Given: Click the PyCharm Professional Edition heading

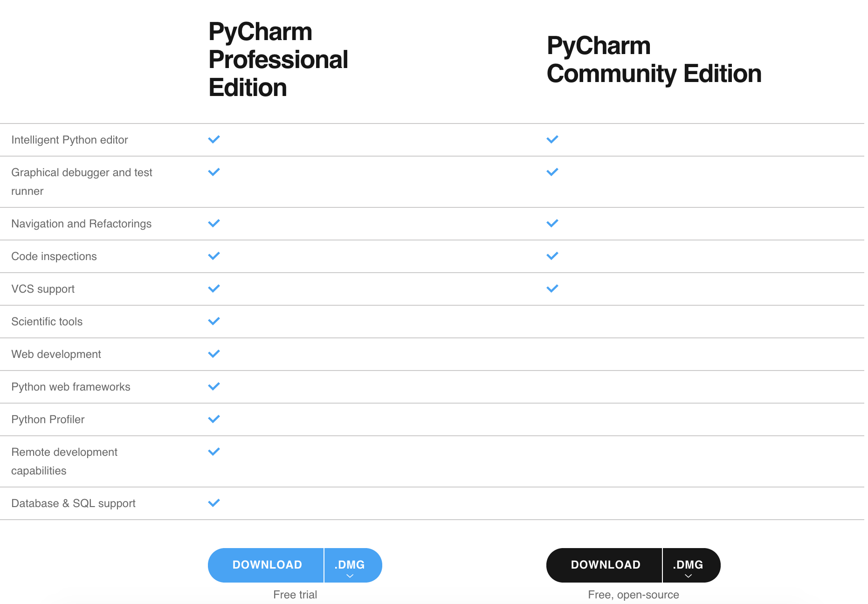Looking at the screenshot, I should point(278,60).
